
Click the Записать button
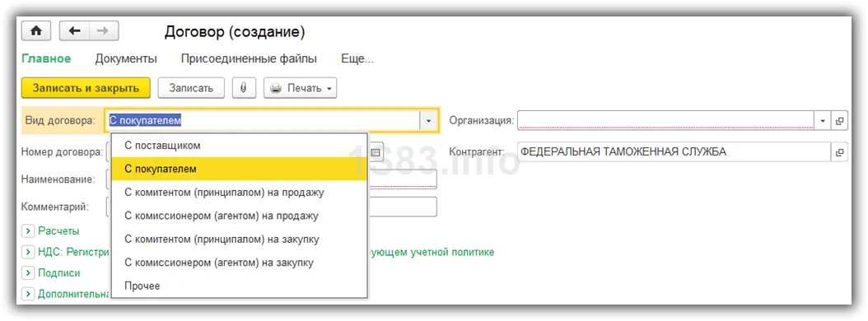pyautogui.click(x=191, y=88)
